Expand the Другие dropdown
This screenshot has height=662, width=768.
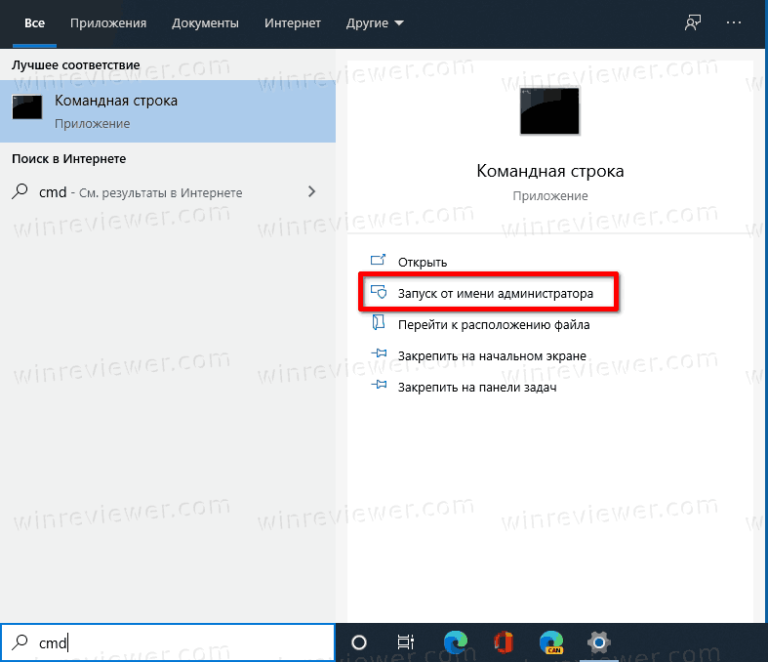coord(375,23)
